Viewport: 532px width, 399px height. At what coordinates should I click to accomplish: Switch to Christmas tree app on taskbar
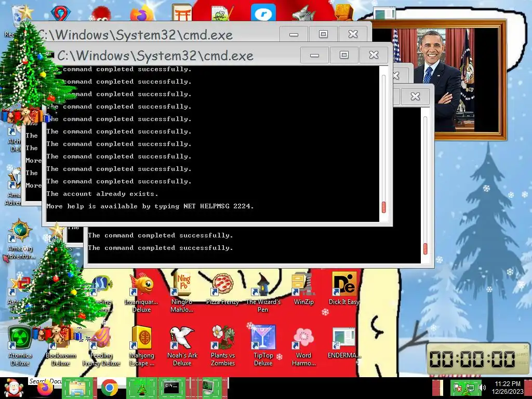(x=141, y=388)
